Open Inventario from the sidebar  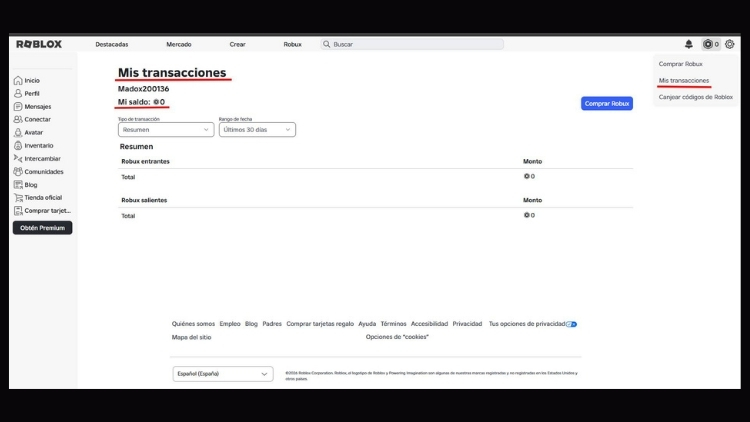coord(38,145)
